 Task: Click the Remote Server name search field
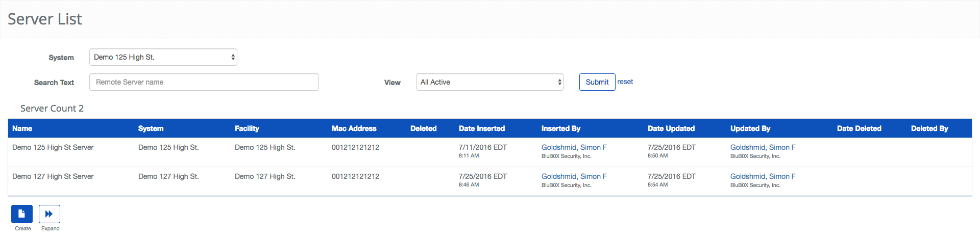pos(204,82)
